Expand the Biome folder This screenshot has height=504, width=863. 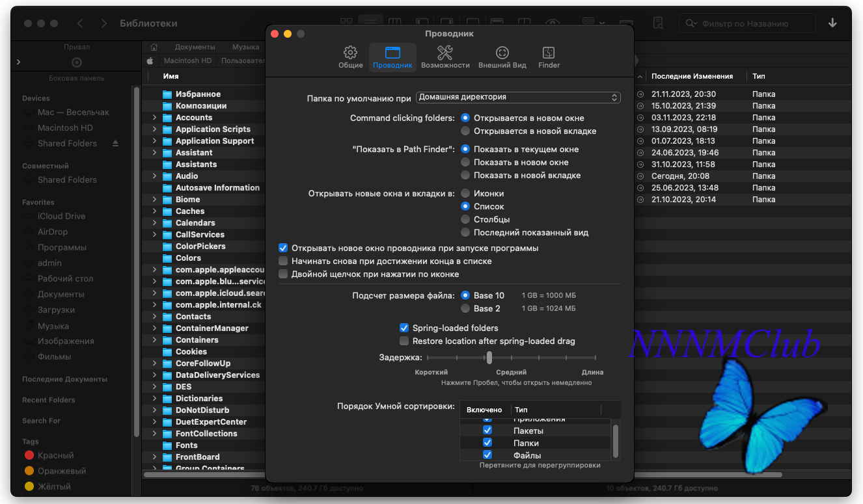coord(154,200)
